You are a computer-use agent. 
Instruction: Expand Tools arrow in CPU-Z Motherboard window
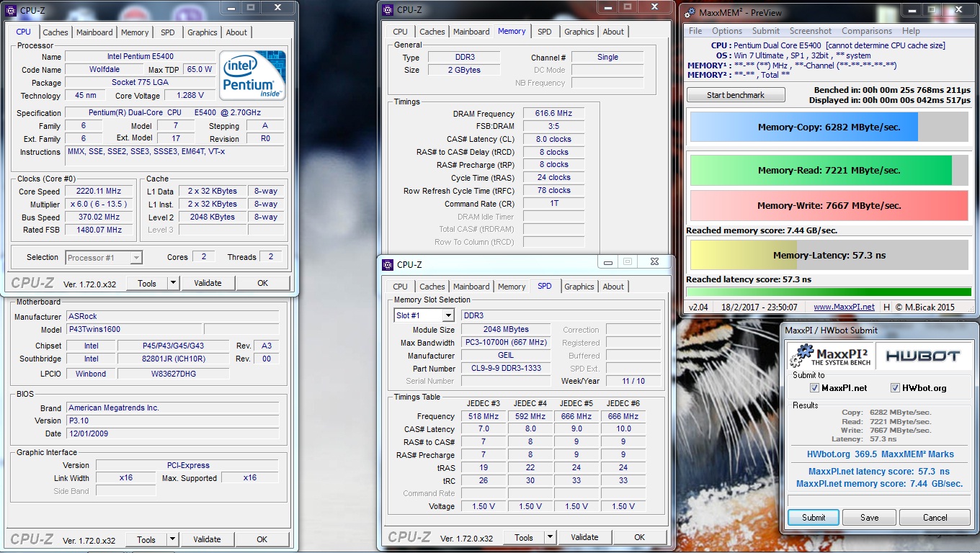(x=172, y=539)
